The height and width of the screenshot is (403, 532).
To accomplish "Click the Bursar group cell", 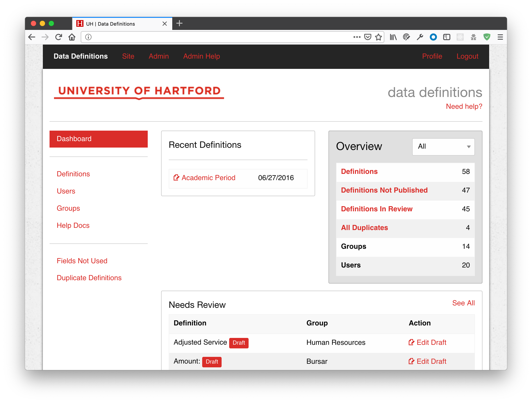I will 317,362.
